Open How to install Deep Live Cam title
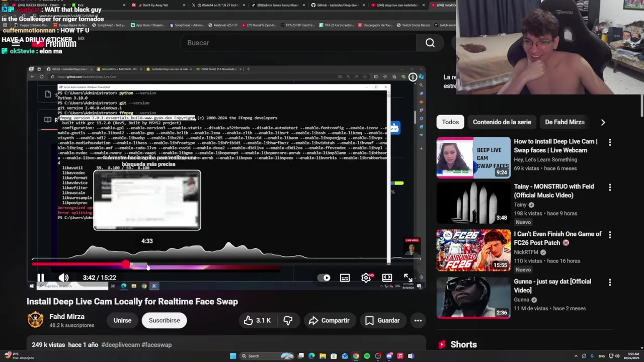The height and width of the screenshot is (362, 644). pyautogui.click(x=555, y=146)
